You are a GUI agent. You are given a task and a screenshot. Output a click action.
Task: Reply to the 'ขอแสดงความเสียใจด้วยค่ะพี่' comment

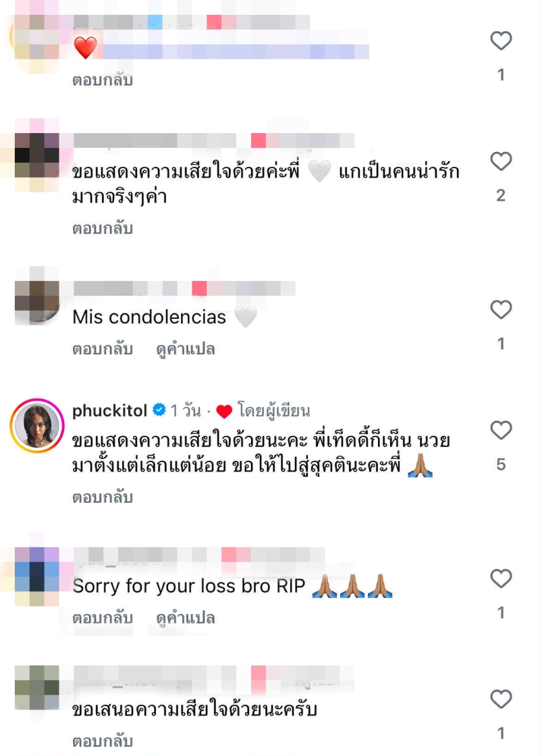(103, 228)
